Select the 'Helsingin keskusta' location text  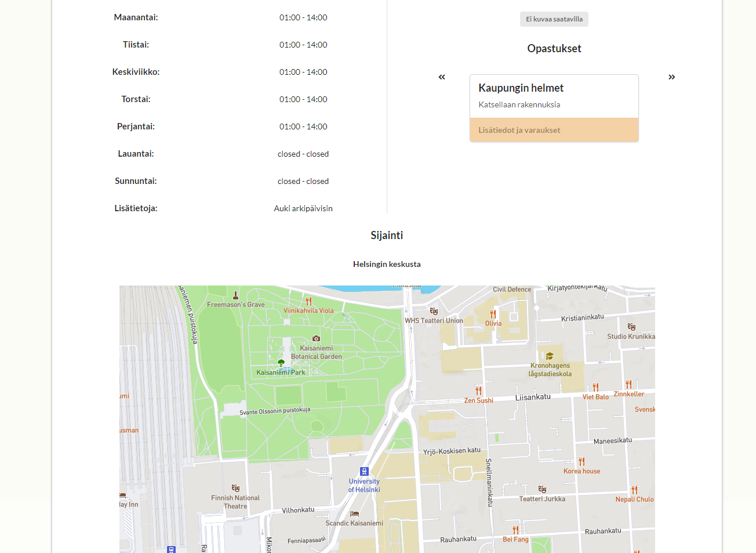click(387, 264)
